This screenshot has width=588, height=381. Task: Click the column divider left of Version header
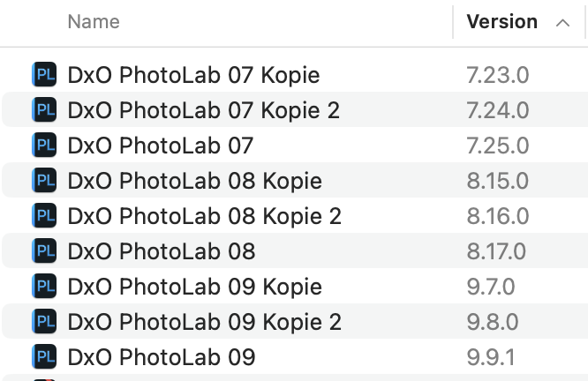click(x=453, y=22)
